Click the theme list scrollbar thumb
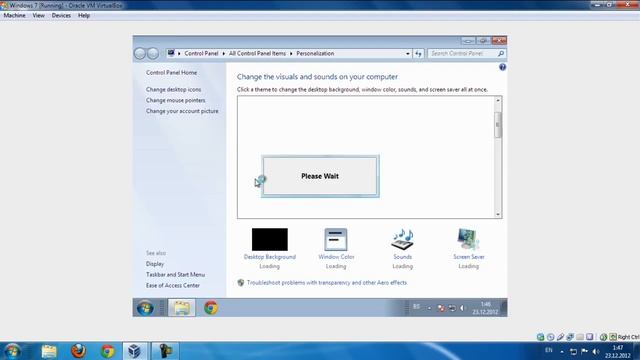The image size is (640, 360). [498, 124]
